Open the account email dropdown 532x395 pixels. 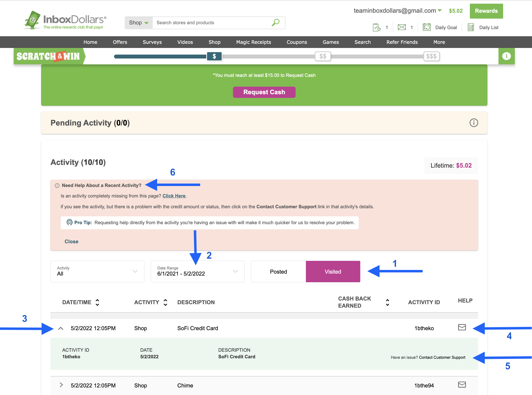pos(398,11)
